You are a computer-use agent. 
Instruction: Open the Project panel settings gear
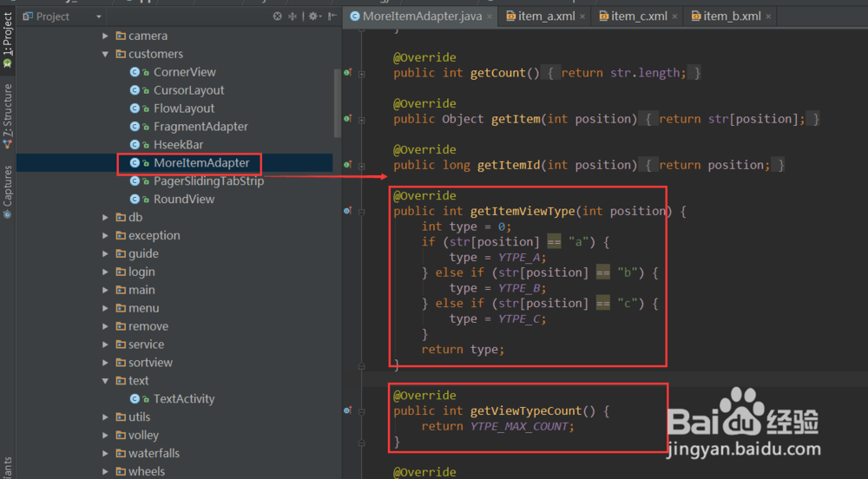tap(313, 16)
